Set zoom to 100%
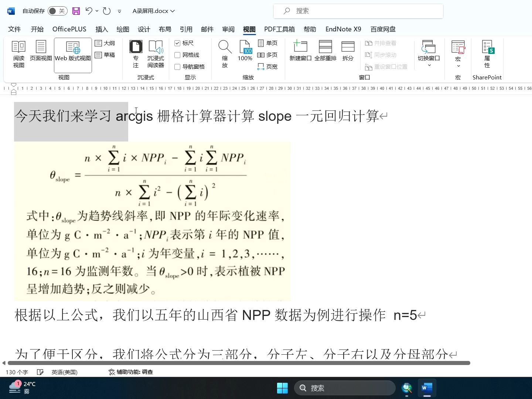This screenshot has height=399, width=532. tap(245, 51)
